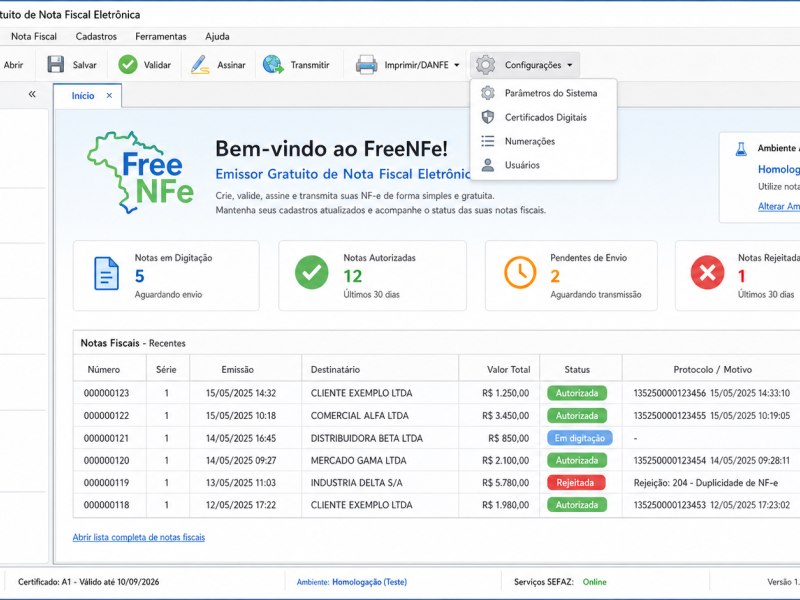Sort by Protocolo / Motivo column header
The width and height of the screenshot is (800, 600).
point(713,369)
